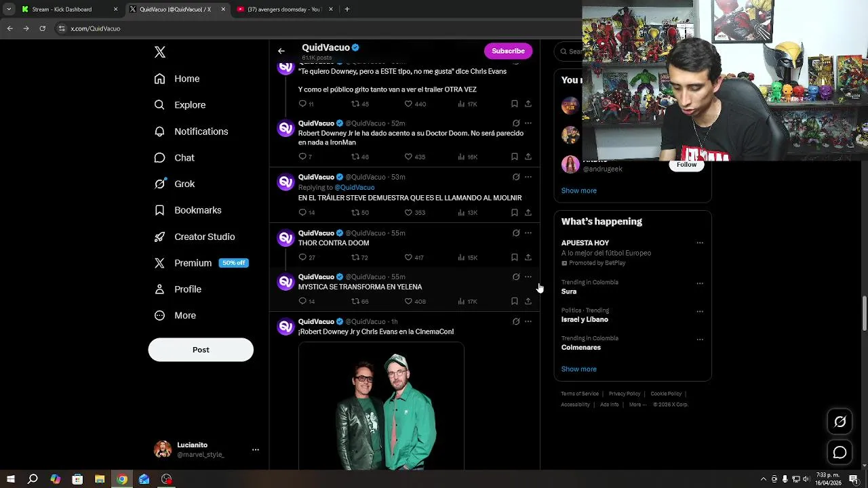Switch to avengers doomsday YouTube tab
Screen dimensions: 868x488
point(285,9)
